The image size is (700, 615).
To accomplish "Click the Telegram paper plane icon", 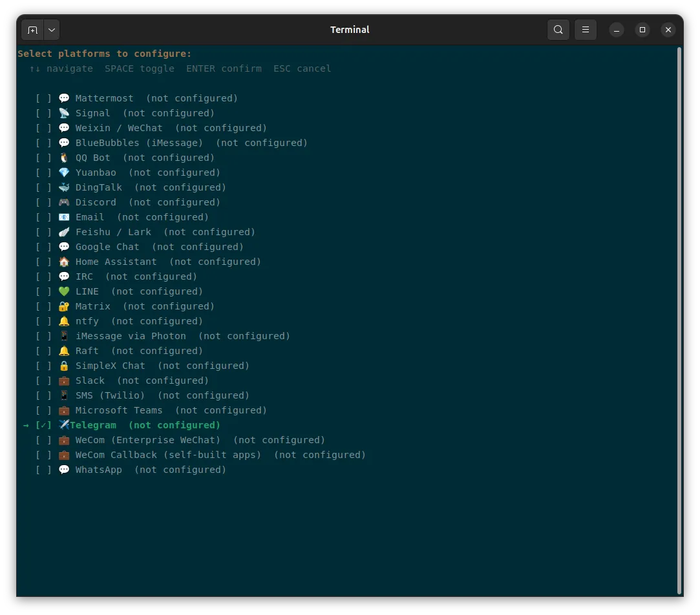I will [x=64, y=425].
